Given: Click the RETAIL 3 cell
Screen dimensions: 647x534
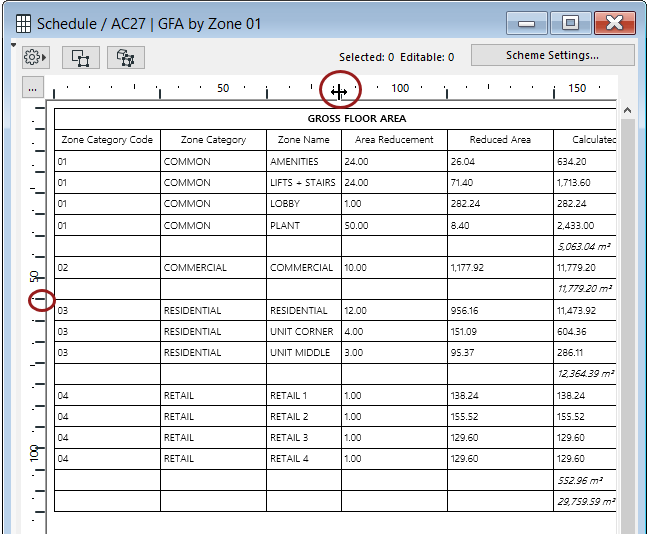Looking at the screenshot, I should point(304,437).
